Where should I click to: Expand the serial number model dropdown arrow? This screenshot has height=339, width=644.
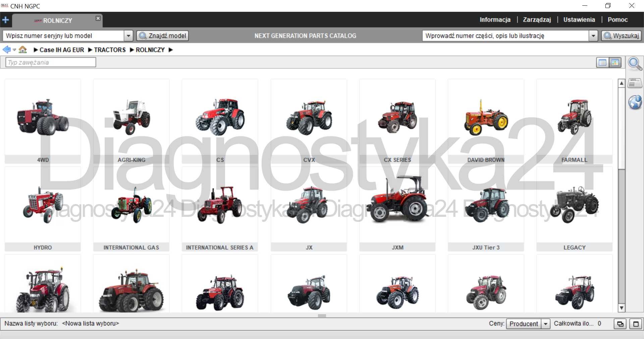click(x=128, y=36)
